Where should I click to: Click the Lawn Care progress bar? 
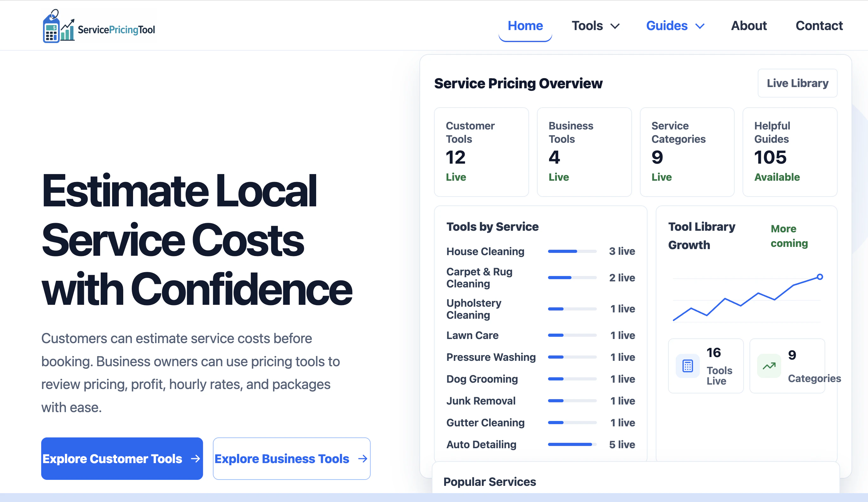pyautogui.click(x=572, y=335)
